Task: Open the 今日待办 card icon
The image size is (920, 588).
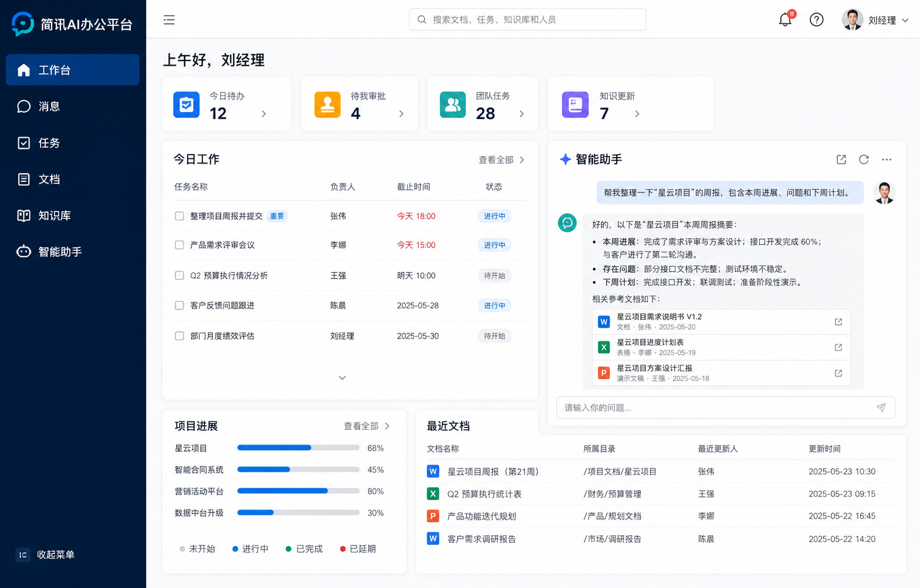Action: click(x=187, y=105)
